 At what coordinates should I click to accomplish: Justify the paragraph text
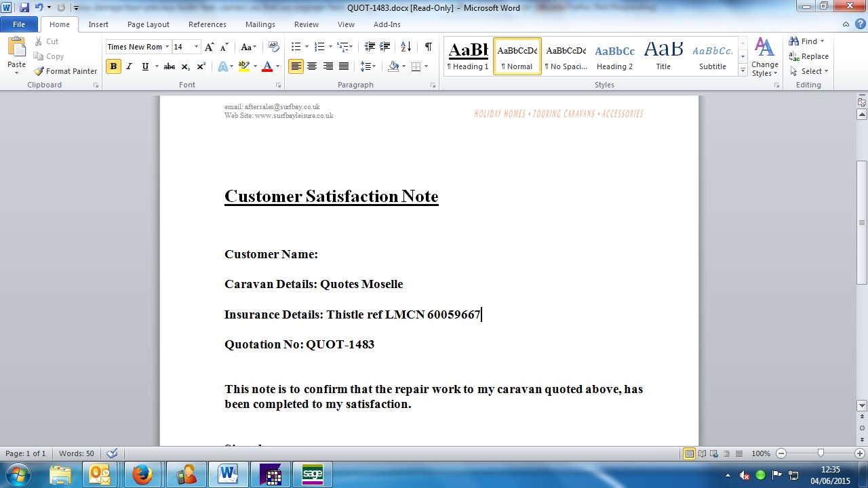344,66
